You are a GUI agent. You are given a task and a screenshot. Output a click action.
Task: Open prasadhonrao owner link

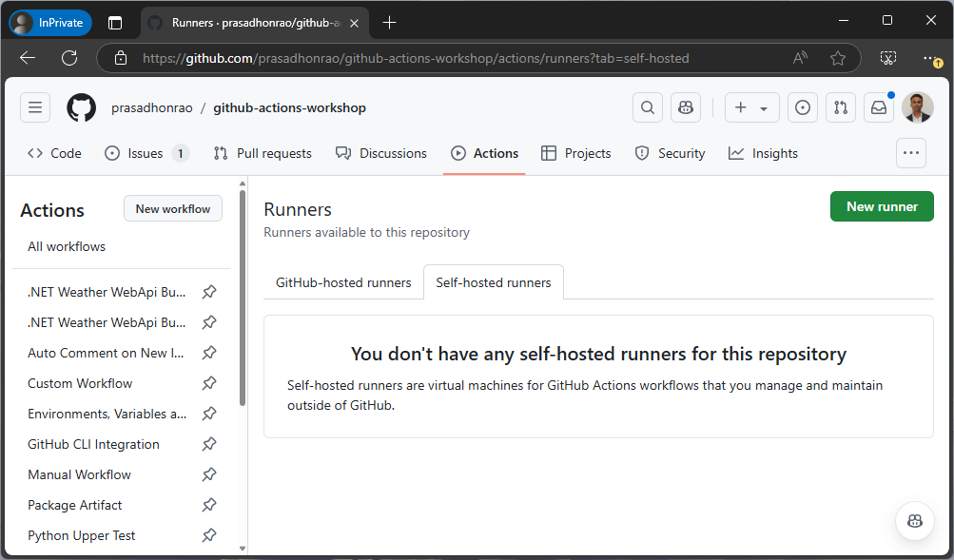151,107
